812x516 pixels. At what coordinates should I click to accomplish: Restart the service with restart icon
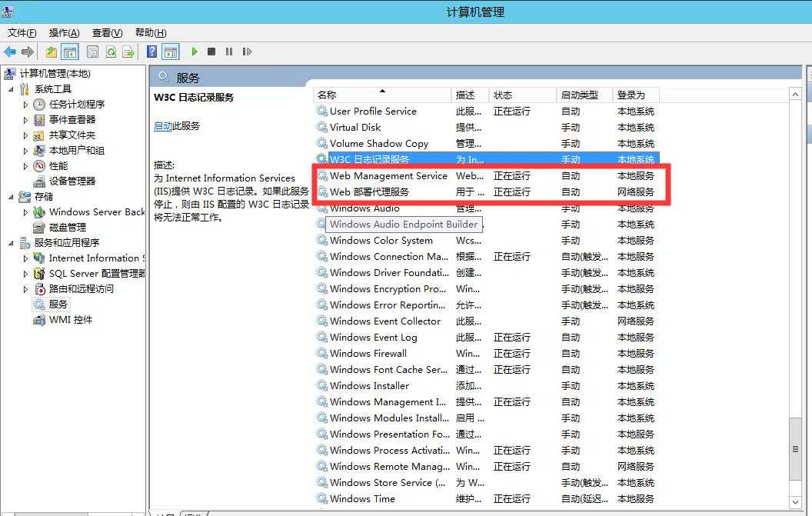tap(247, 52)
